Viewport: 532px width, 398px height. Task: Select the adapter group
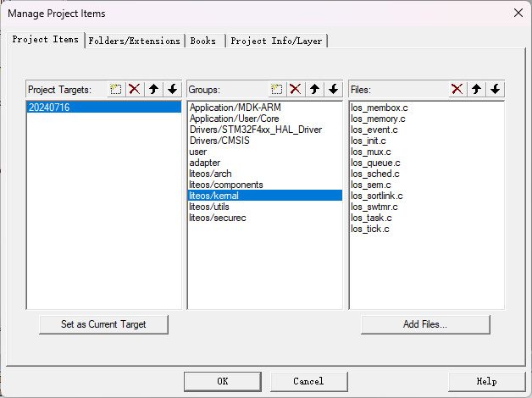(265, 163)
